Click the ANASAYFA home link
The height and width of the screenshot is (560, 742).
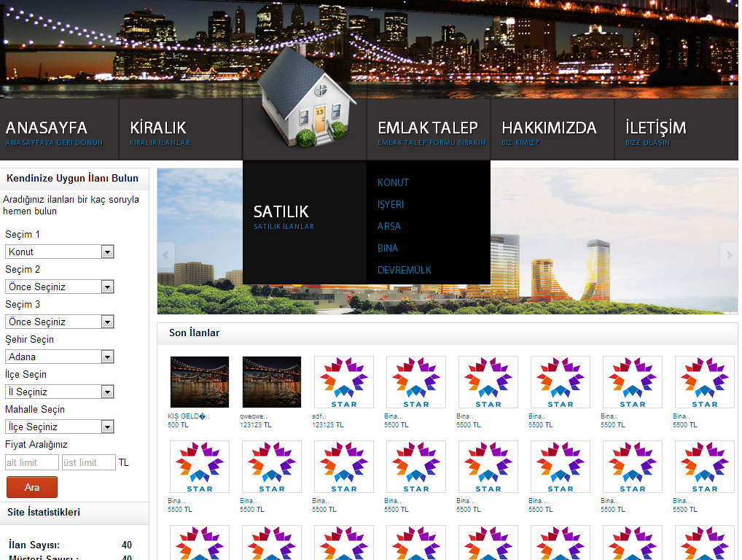(x=47, y=129)
